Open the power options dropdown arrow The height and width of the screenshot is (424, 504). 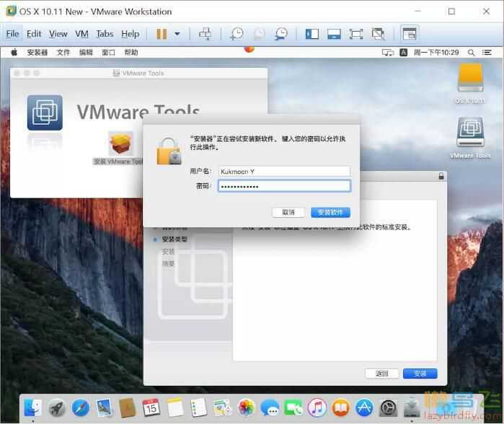(177, 34)
